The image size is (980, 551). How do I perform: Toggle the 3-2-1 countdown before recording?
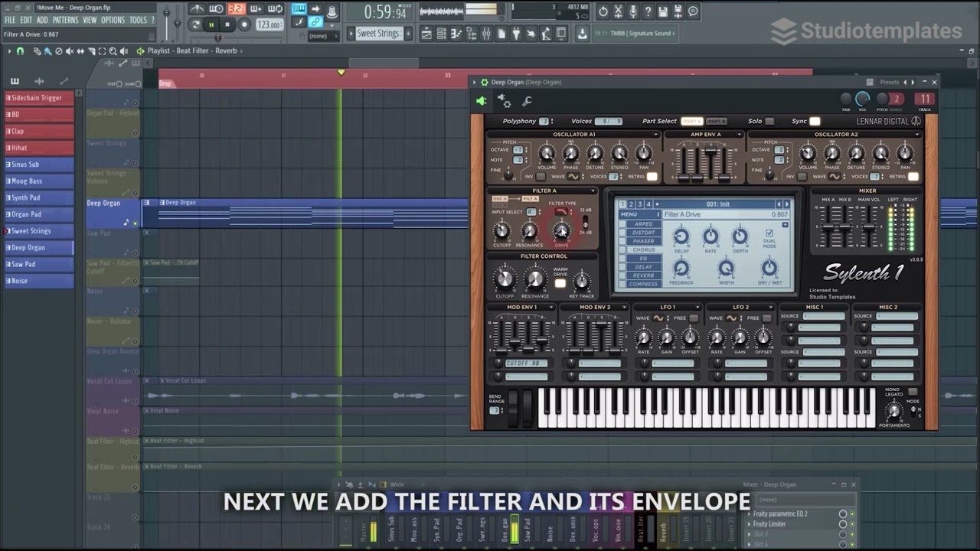tap(236, 9)
